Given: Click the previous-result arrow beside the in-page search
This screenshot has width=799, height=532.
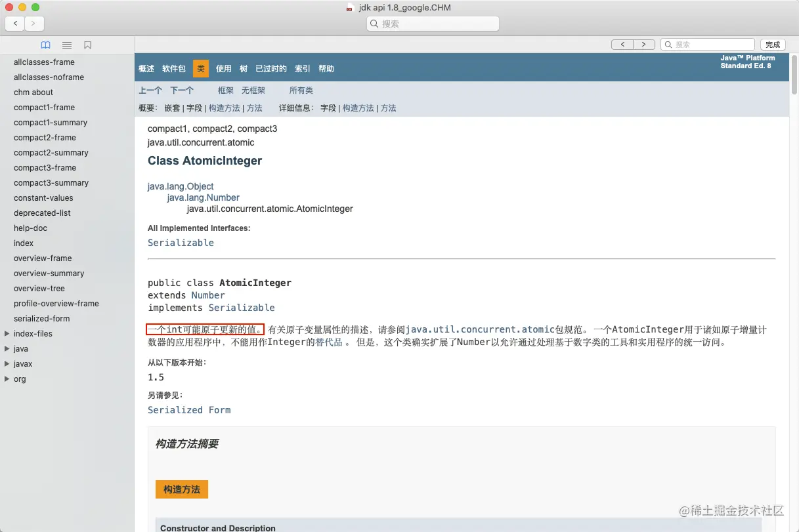Looking at the screenshot, I should 622,44.
